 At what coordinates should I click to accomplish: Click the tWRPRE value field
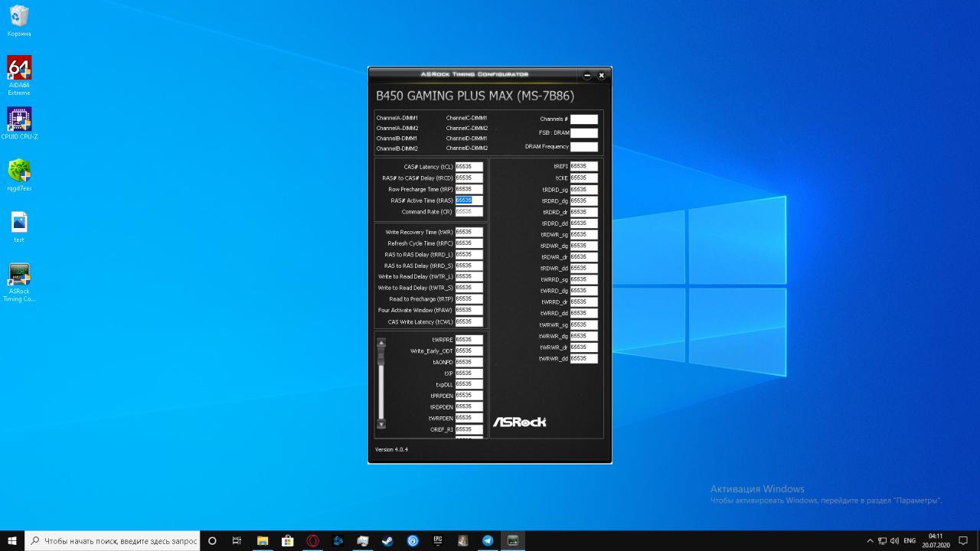[469, 340]
